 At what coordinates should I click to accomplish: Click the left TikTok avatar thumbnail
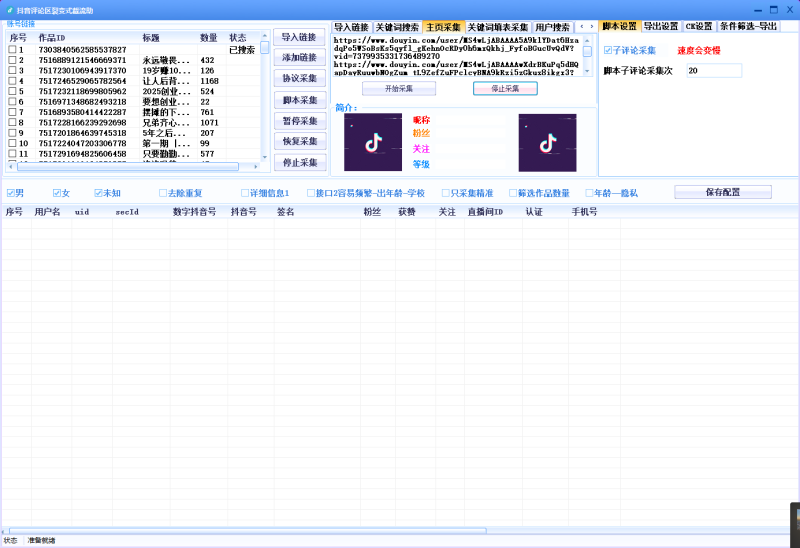click(373, 142)
